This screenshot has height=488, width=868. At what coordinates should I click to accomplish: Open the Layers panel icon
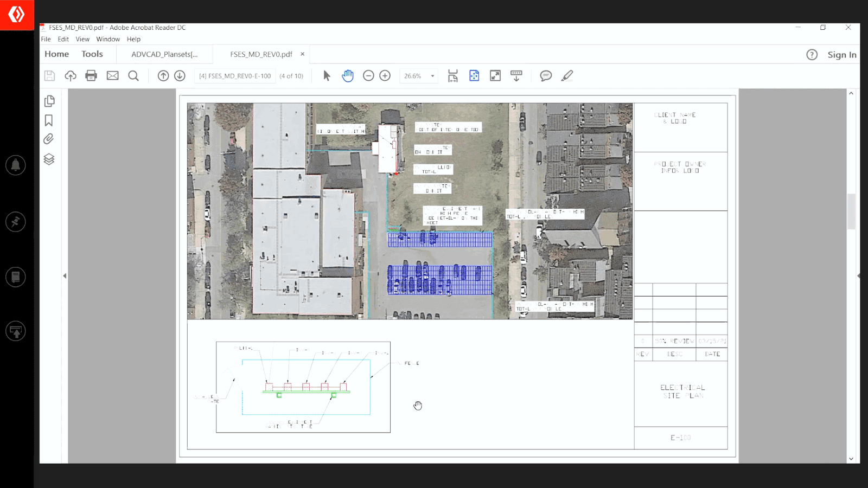pos(49,159)
